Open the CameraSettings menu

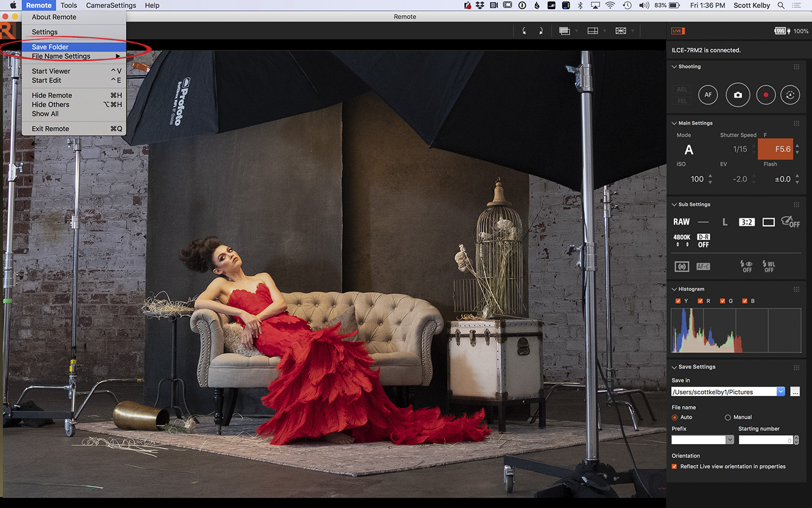click(111, 5)
